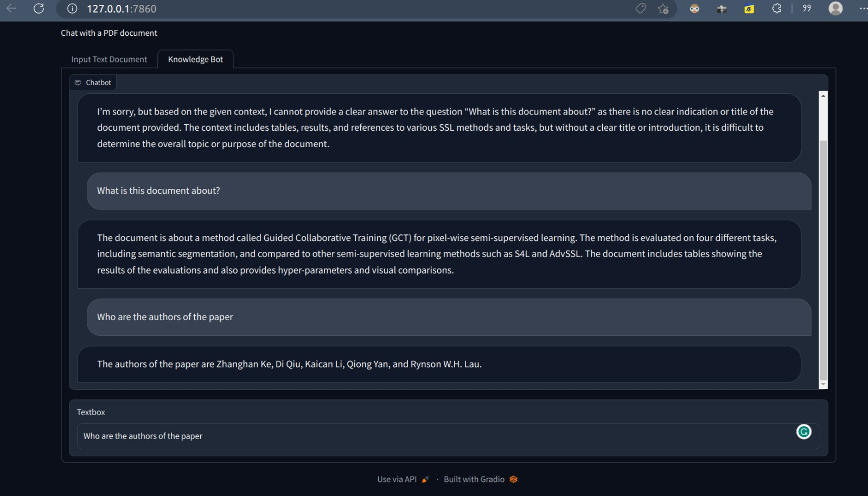Open the site information icon
868x496 pixels.
click(72, 9)
